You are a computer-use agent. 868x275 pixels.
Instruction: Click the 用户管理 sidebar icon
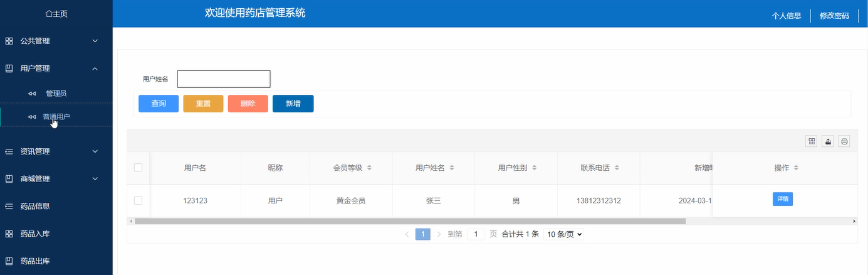click(9, 68)
